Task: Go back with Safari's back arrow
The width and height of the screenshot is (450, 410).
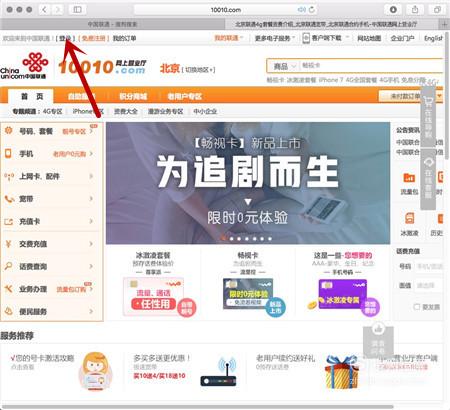Action: point(45,10)
